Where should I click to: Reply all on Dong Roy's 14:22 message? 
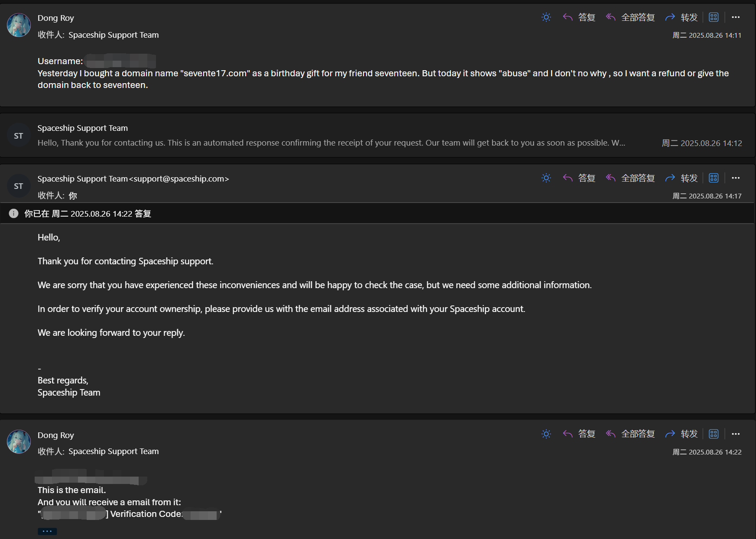(x=630, y=434)
